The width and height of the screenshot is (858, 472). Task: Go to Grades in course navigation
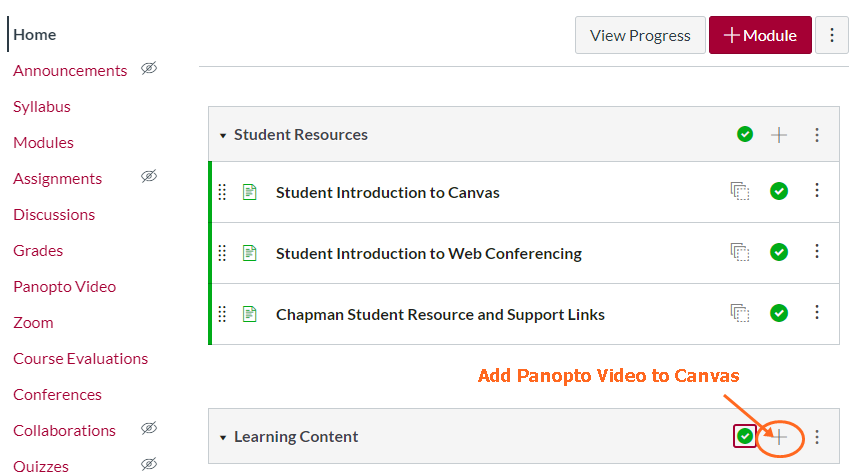[x=38, y=251]
